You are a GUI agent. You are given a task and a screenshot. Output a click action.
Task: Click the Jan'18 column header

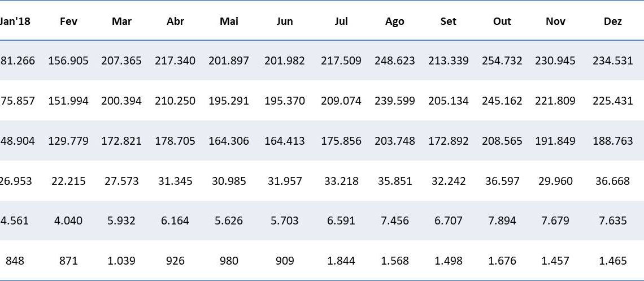(x=15, y=21)
